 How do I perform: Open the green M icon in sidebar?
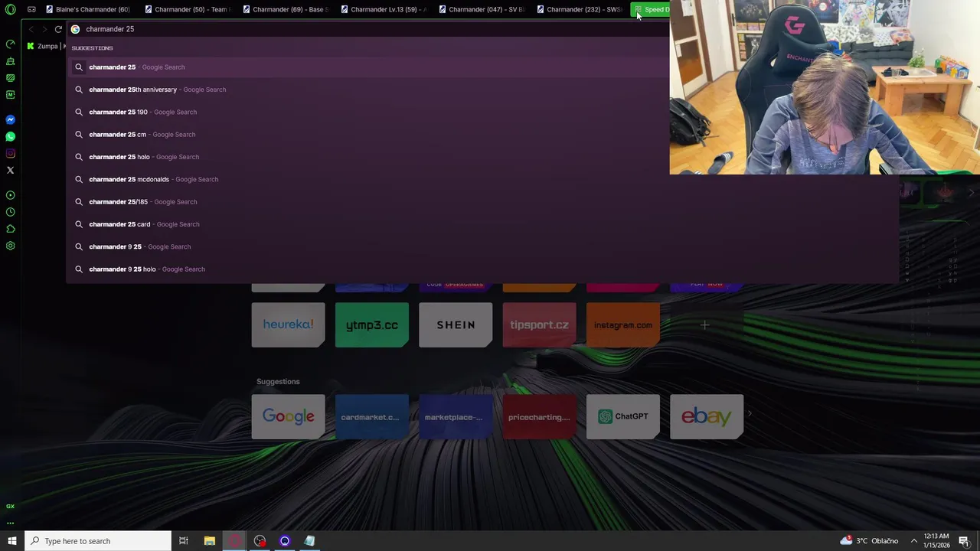click(10, 95)
